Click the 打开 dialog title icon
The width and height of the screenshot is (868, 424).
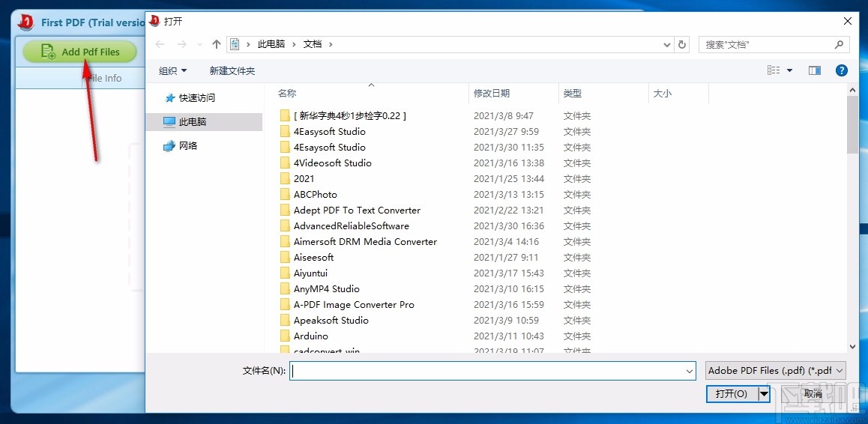pos(154,21)
